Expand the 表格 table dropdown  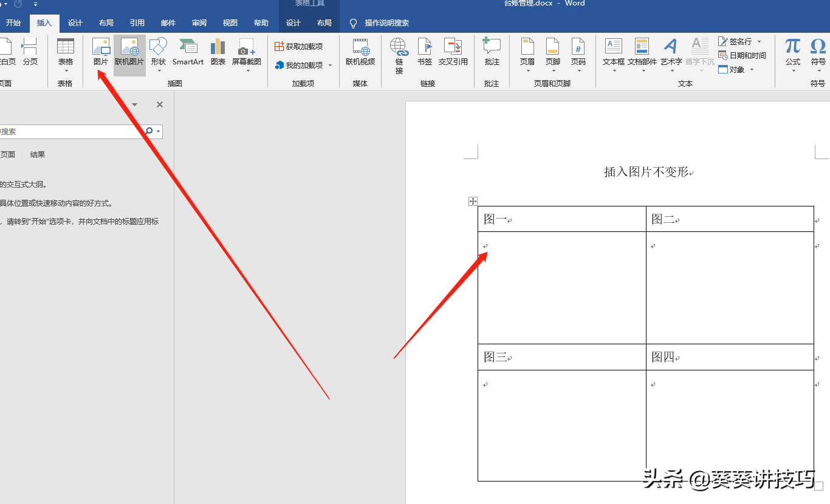pyautogui.click(x=65, y=71)
